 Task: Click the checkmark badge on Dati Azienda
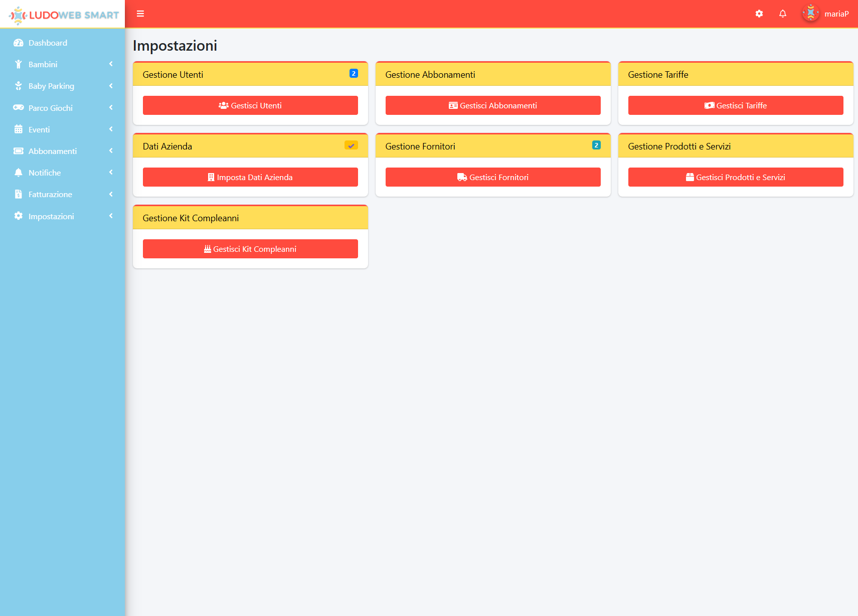(351, 145)
